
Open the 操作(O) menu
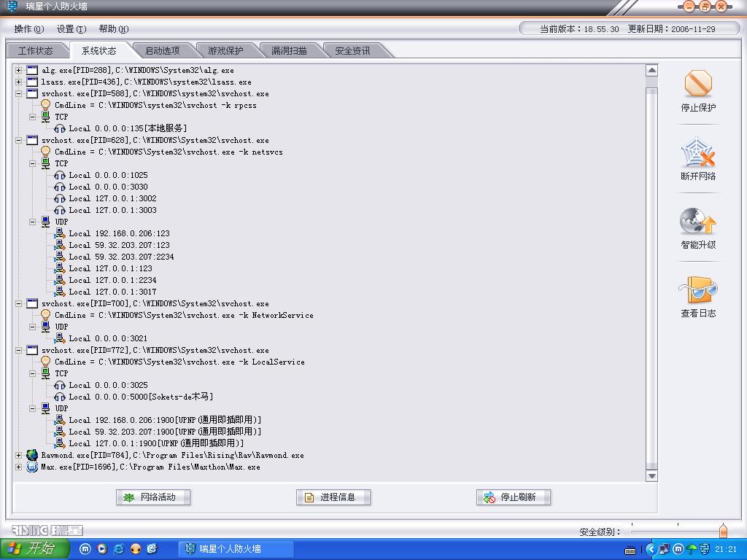(28, 29)
